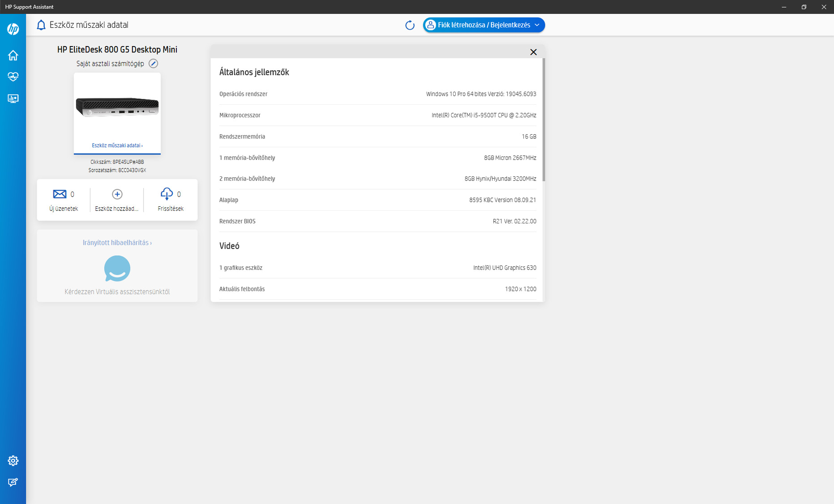Open new messages envelope icon
The width and height of the screenshot is (834, 504).
tap(60, 194)
